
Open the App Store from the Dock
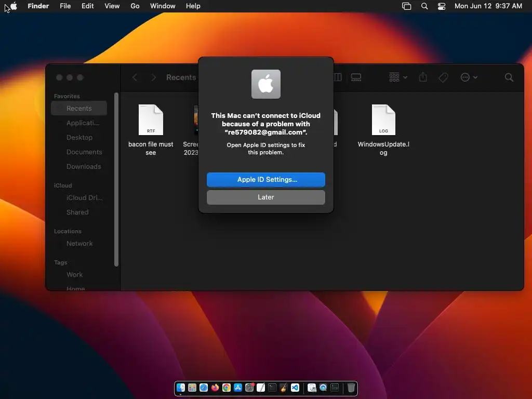[x=238, y=388]
